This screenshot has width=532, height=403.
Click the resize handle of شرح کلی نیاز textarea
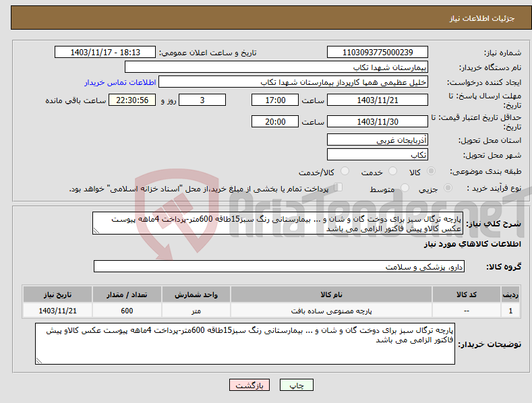[96, 231]
